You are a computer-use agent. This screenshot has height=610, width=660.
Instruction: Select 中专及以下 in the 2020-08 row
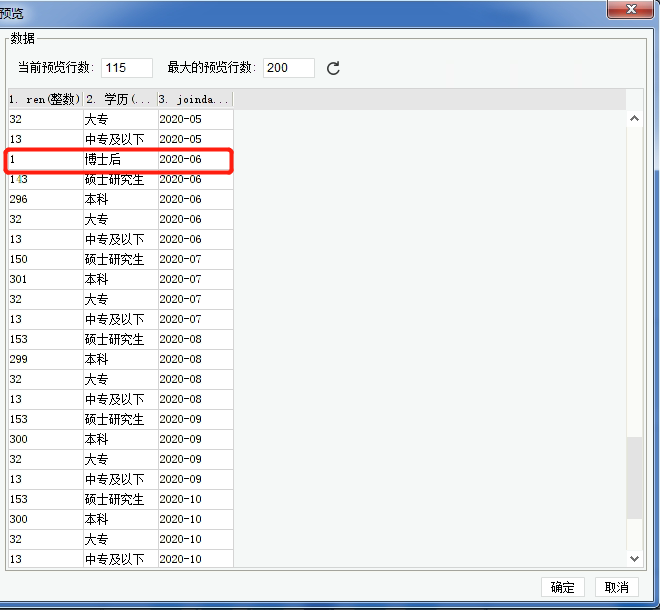(x=121, y=399)
